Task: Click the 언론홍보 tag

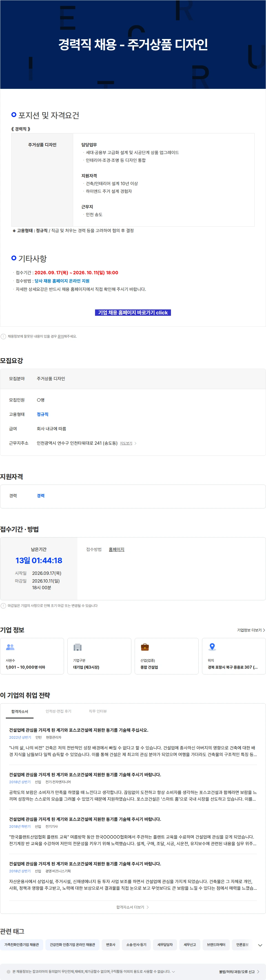Action: (242, 945)
